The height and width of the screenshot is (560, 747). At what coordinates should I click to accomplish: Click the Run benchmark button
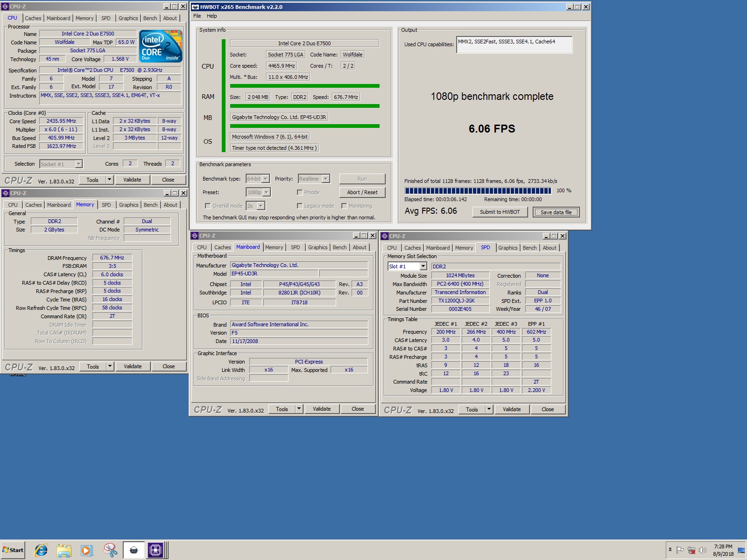pyautogui.click(x=362, y=179)
